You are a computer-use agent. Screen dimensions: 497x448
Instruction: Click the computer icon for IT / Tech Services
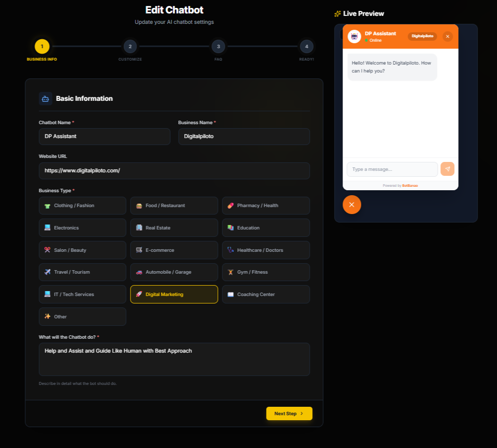[x=47, y=294]
